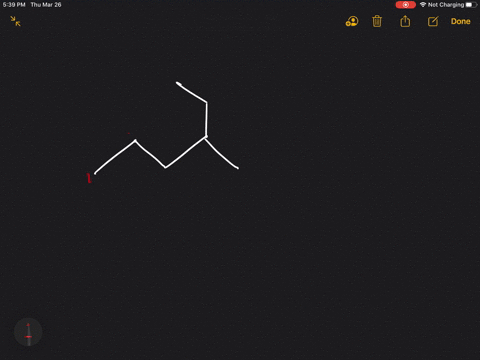This screenshot has width=480, height=360.
Task: Tap the lower-right end of the white branch
Action: 237,168
